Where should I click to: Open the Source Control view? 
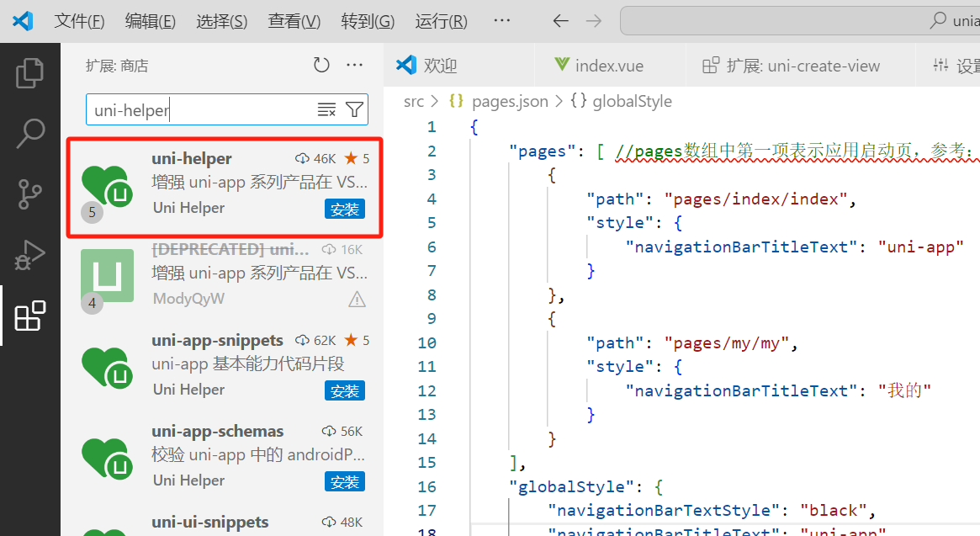pyautogui.click(x=30, y=194)
